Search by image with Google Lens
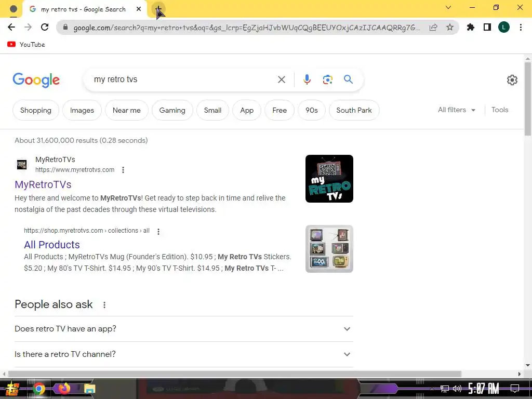The width and height of the screenshot is (532, 399). [x=327, y=79]
